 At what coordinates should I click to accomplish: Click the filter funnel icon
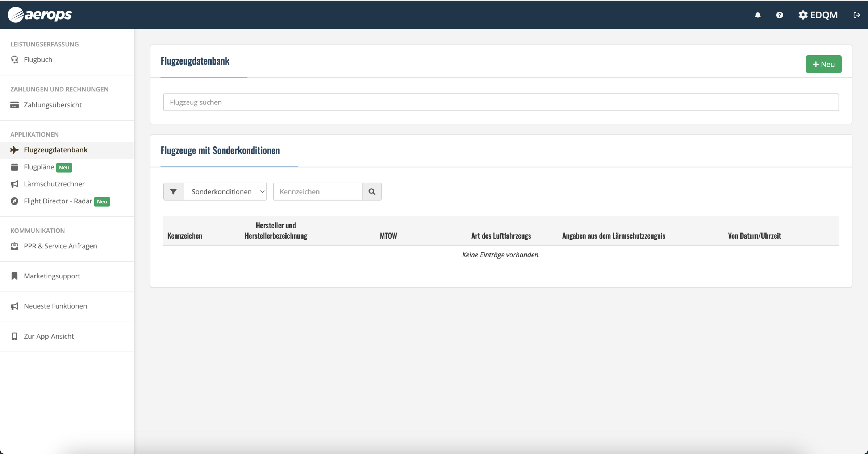pos(173,191)
